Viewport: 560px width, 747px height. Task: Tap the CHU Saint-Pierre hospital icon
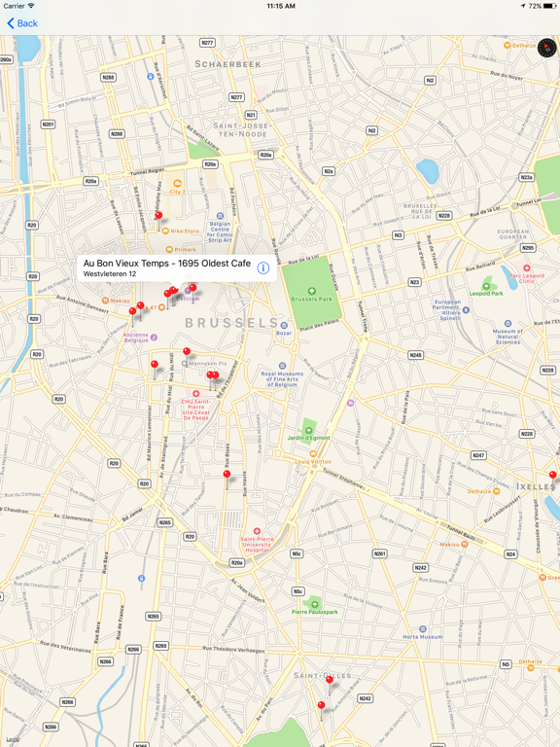195,394
